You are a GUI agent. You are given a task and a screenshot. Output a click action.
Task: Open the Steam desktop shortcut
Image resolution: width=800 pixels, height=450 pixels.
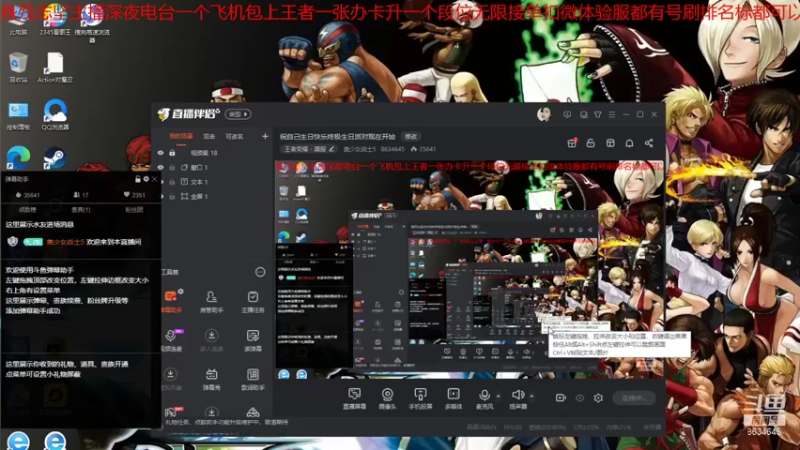click(x=55, y=158)
